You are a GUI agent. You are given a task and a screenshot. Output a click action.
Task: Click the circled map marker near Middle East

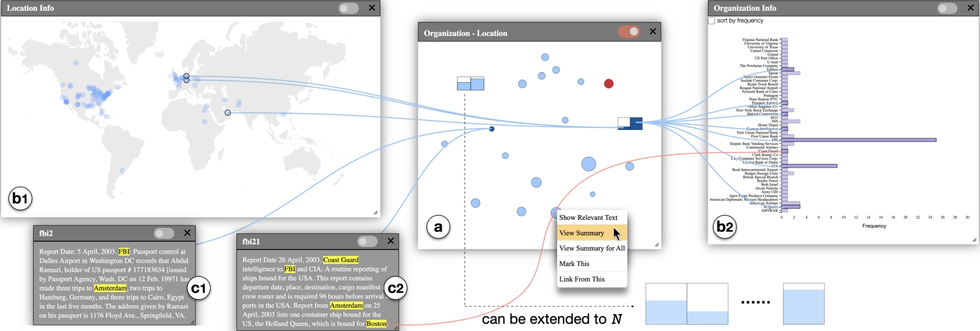pyautogui.click(x=228, y=113)
